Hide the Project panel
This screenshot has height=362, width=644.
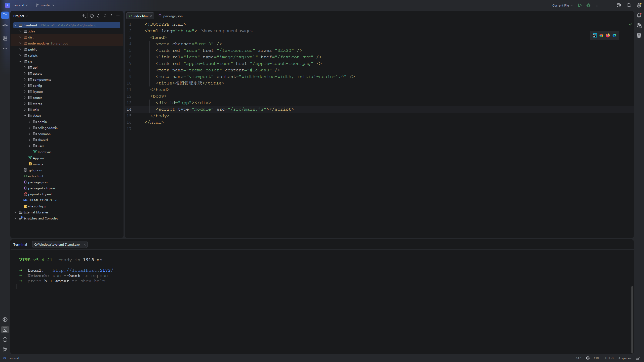tap(118, 16)
